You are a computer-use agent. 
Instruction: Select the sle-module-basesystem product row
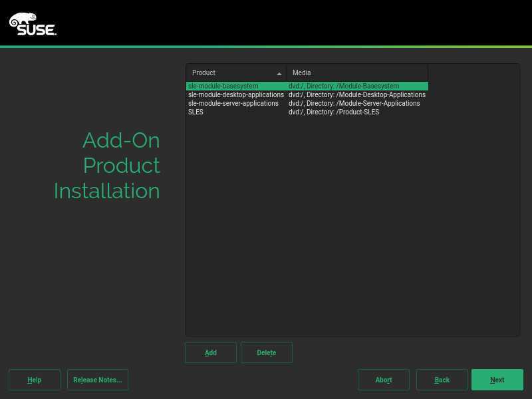point(307,86)
